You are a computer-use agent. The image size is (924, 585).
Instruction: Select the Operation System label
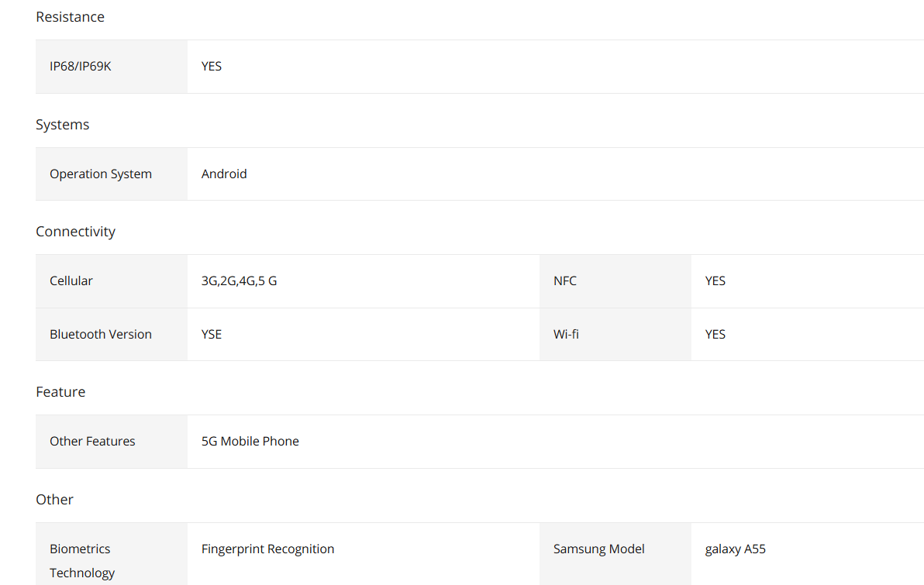coord(101,174)
